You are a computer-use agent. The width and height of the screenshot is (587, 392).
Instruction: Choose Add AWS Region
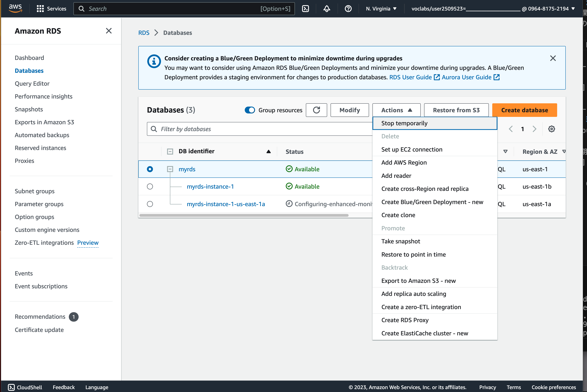coord(435,163)
